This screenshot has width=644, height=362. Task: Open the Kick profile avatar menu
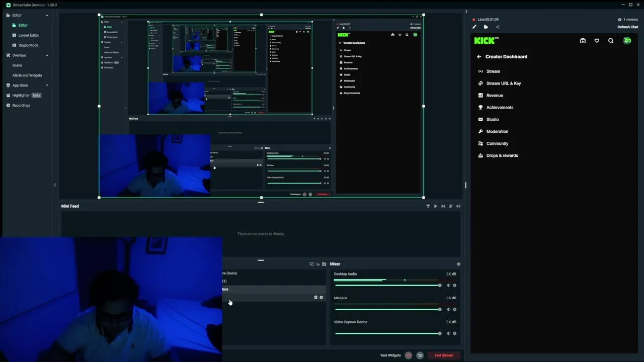[627, 41]
